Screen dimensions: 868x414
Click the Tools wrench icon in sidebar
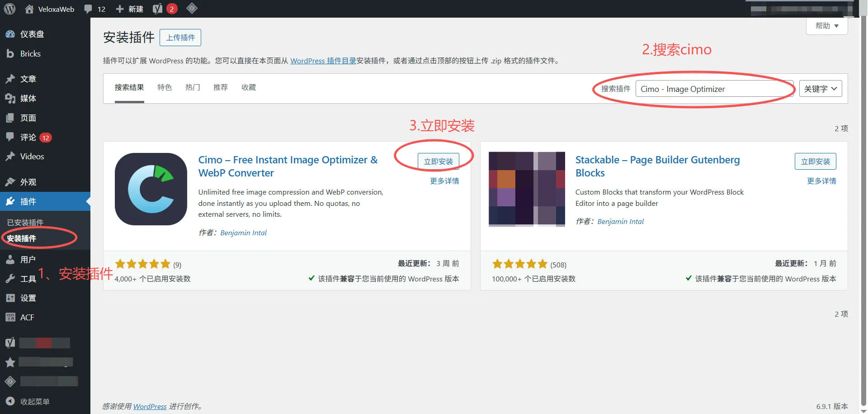10,279
